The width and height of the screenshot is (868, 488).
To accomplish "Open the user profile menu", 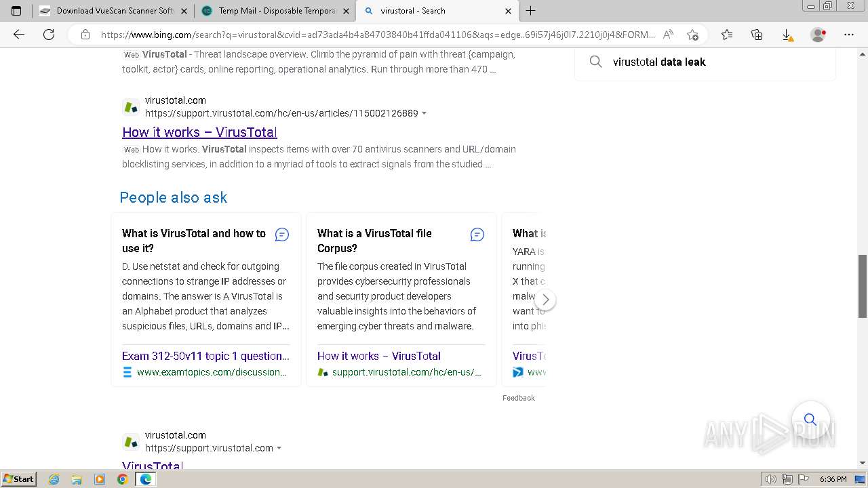I will [818, 35].
